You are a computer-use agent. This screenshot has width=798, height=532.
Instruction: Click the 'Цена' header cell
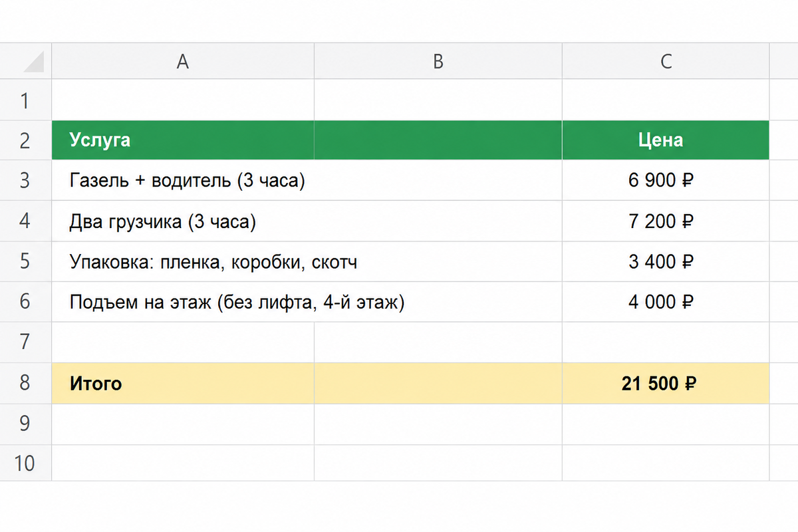(x=666, y=140)
